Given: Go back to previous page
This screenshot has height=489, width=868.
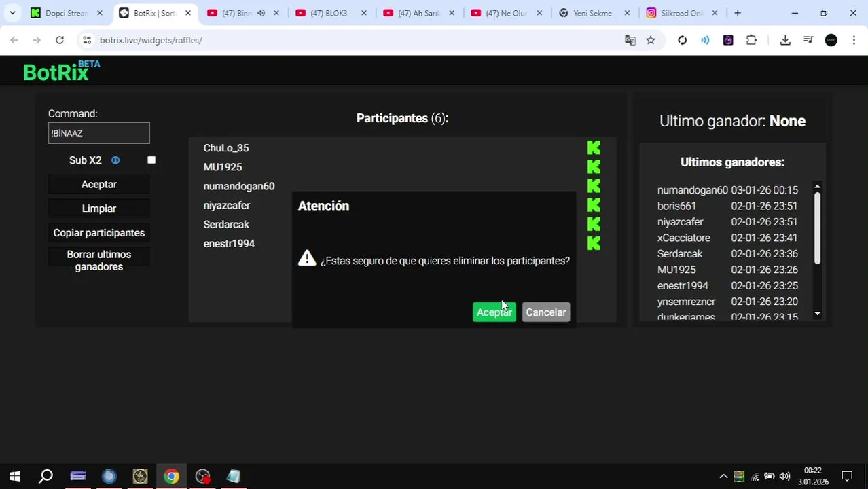Looking at the screenshot, I should (x=14, y=40).
